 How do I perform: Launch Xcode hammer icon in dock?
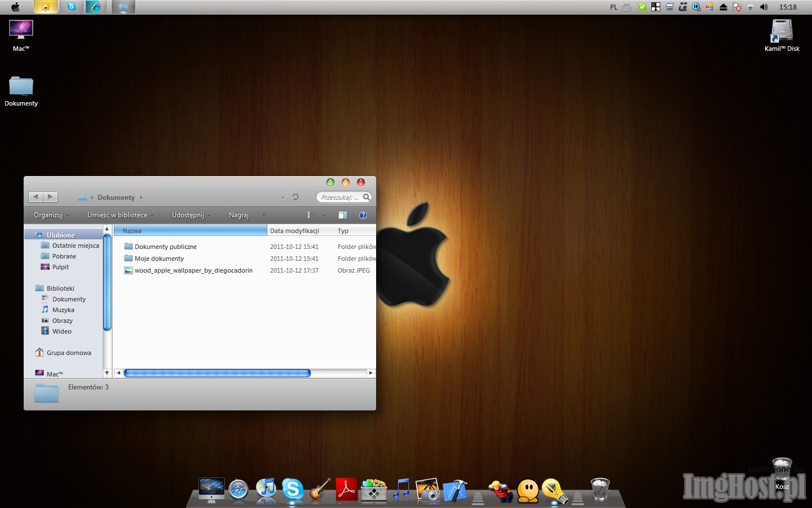coord(455,490)
